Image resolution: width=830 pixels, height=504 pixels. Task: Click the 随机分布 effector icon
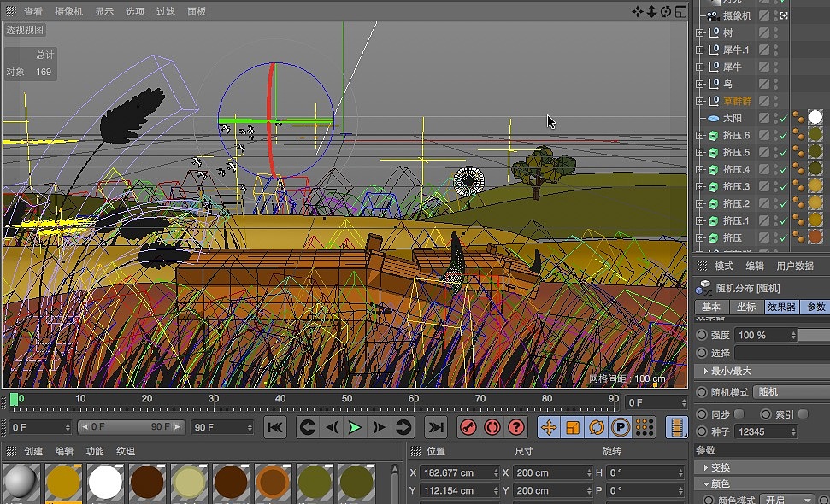[x=703, y=288]
